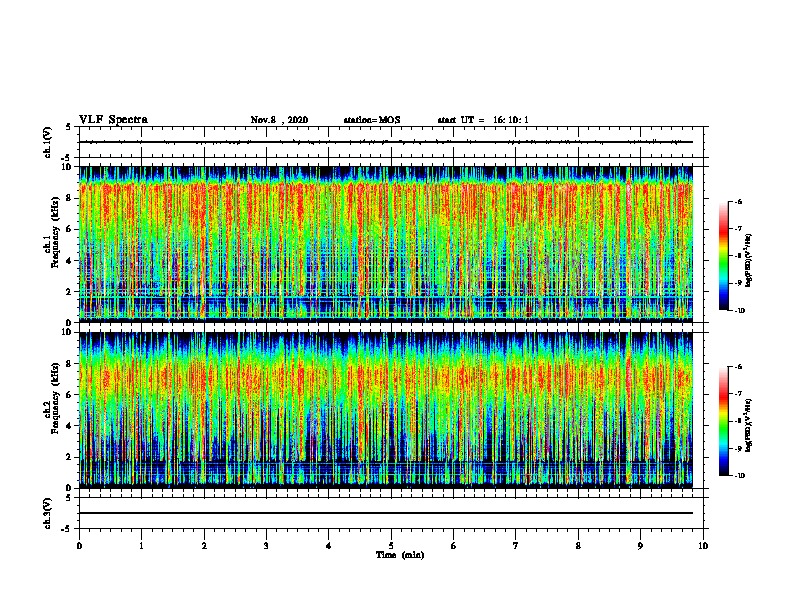792x612 pixels.
Task: Click the ch.1 frequency tick label '6'
Action: click(x=69, y=229)
